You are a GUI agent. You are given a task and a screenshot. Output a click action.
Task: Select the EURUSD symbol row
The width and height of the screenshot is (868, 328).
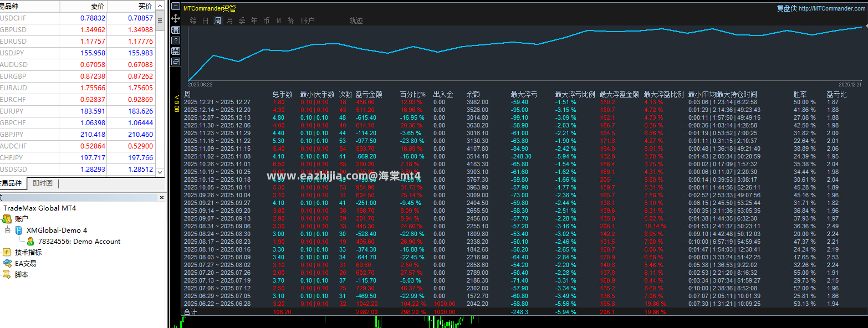click(x=78, y=41)
